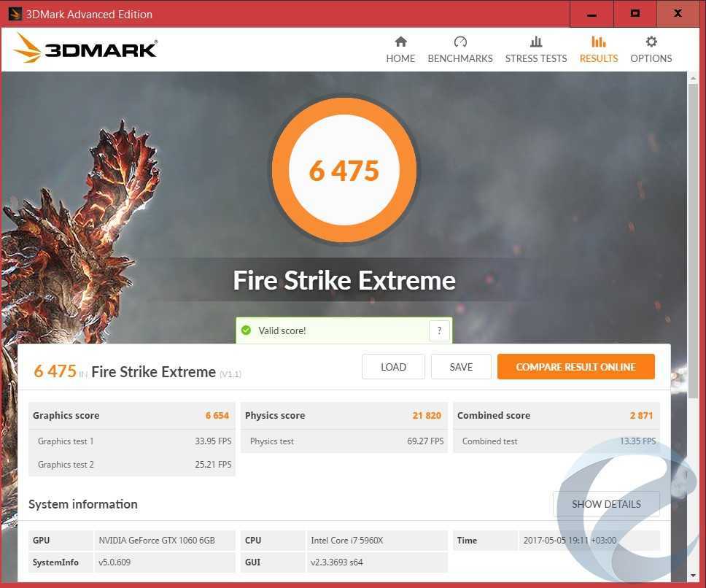The height and width of the screenshot is (588, 706).
Task: Click the SAVE button
Action: [x=461, y=366]
